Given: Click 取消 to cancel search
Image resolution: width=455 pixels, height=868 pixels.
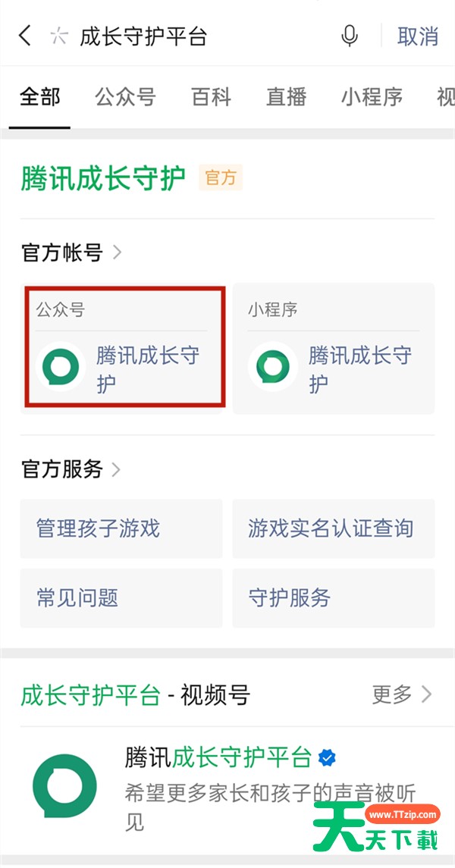Looking at the screenshot, I should click(418, 36).
